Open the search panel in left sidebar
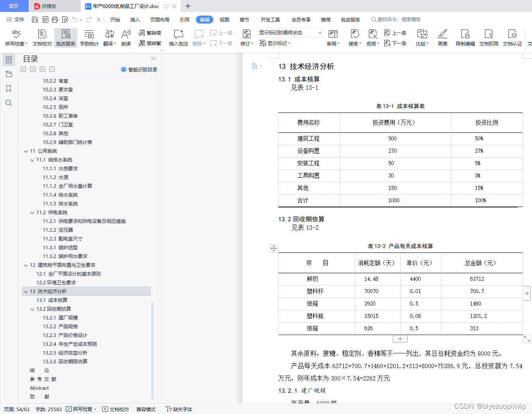532x414 pixels. pyautogui.click(x=8, y=103)
